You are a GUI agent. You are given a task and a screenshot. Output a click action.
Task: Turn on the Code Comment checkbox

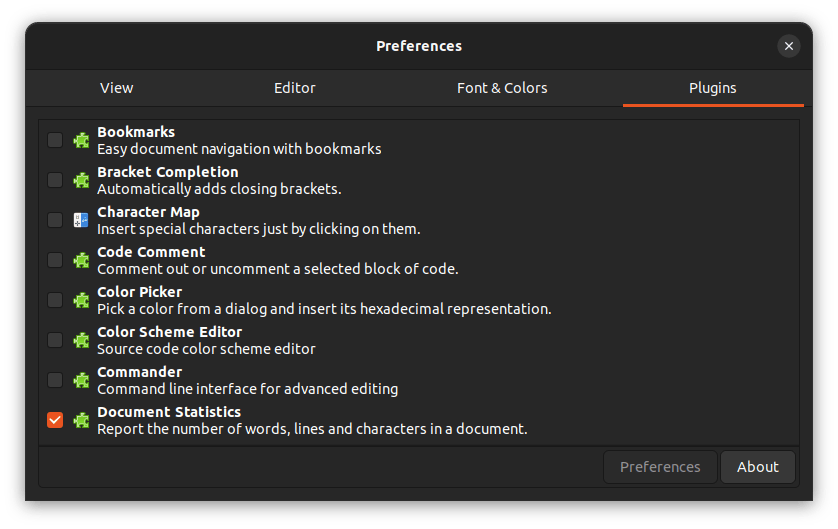tap(55, 260)
